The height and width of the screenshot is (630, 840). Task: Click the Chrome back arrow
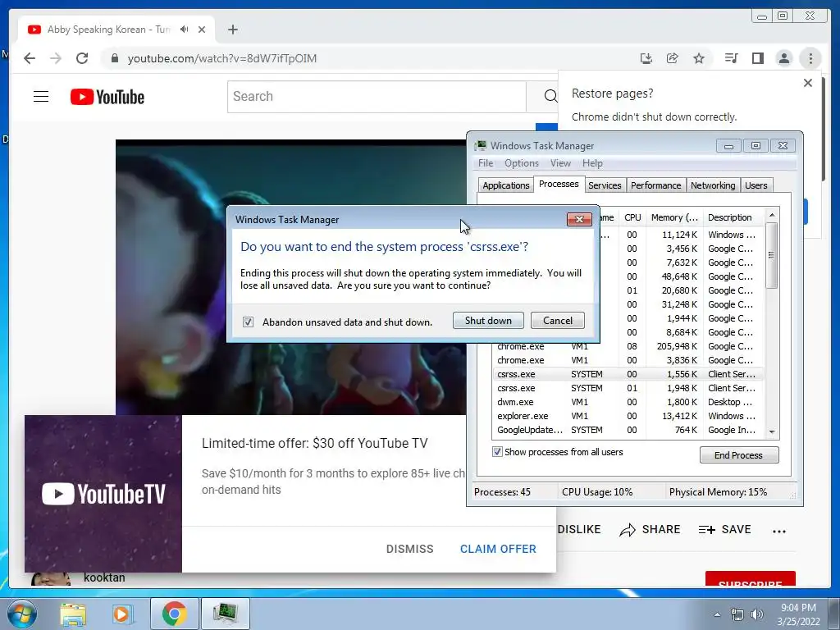click(30, 58)
